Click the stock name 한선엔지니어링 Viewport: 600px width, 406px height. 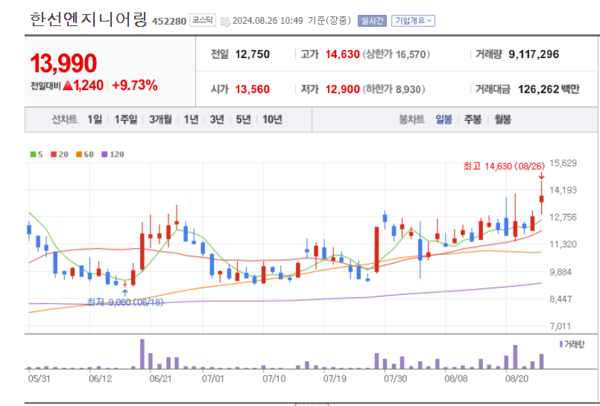88,19
